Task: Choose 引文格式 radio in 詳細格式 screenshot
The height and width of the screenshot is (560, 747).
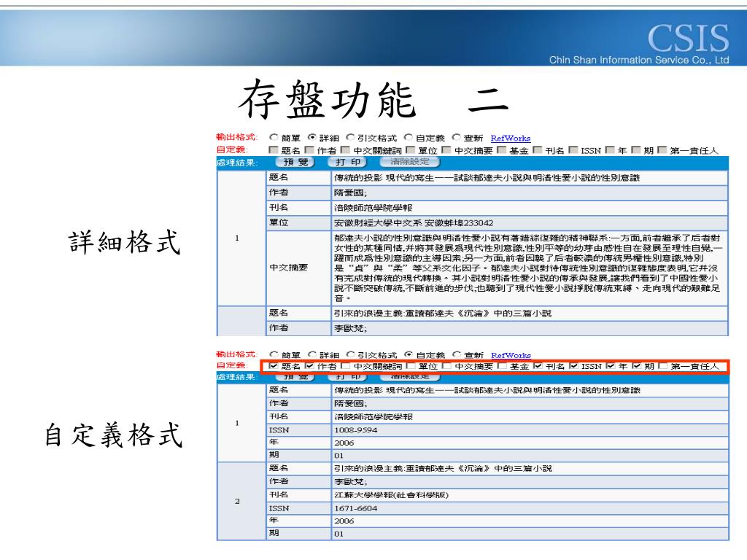Action: (351, 138)
